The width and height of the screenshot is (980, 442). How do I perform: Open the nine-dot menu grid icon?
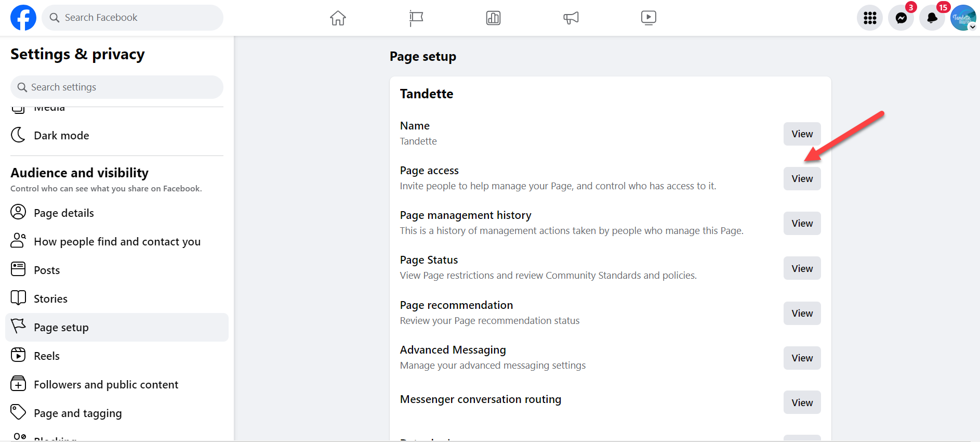coord(870,18)
